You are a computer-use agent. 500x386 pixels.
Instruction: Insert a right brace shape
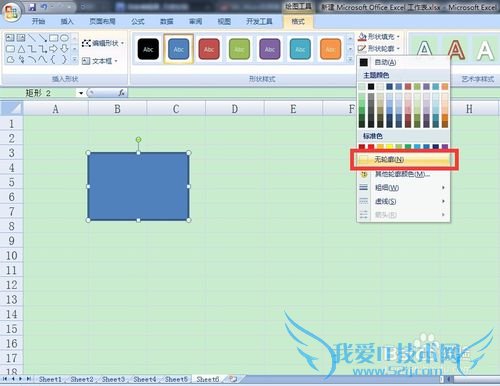click(64, 60)
